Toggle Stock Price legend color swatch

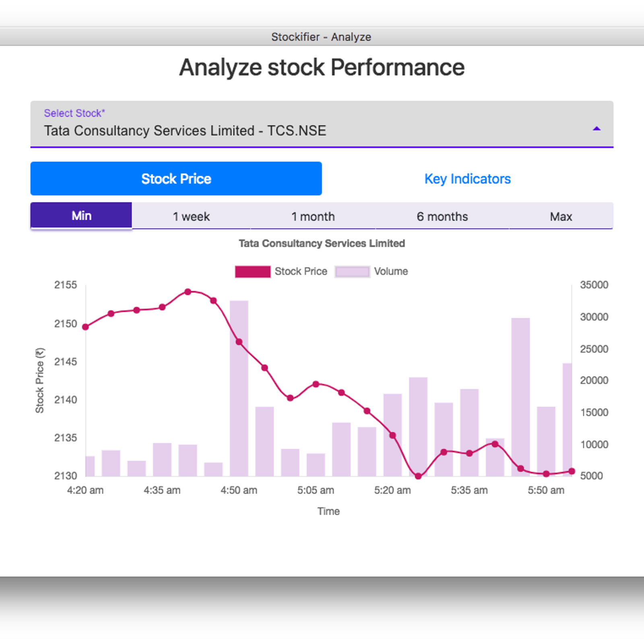(252, 272)
